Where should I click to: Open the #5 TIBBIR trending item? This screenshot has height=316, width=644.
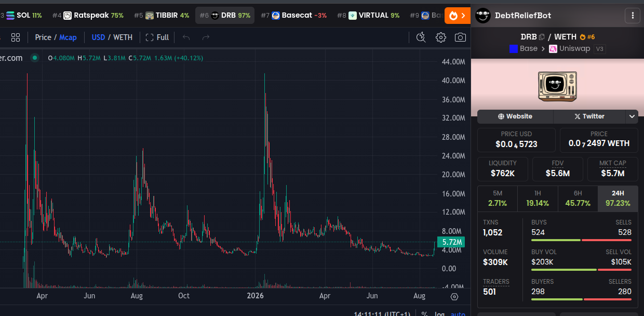(162, 16)
